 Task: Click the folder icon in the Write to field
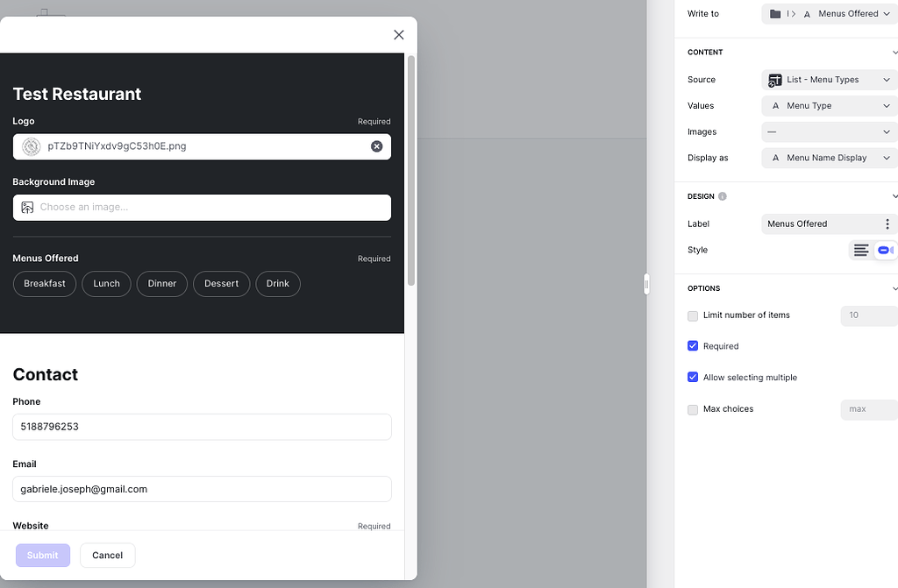click(776, 13)
